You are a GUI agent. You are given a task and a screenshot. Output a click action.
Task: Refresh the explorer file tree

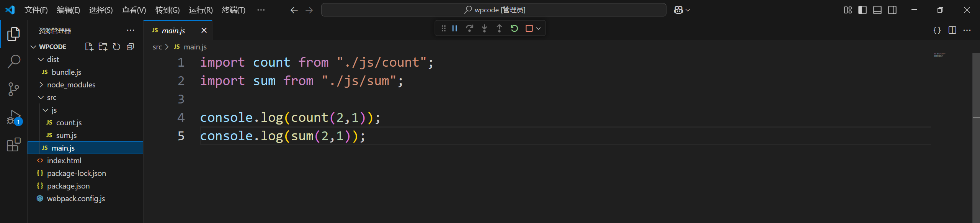coord(116,47)
